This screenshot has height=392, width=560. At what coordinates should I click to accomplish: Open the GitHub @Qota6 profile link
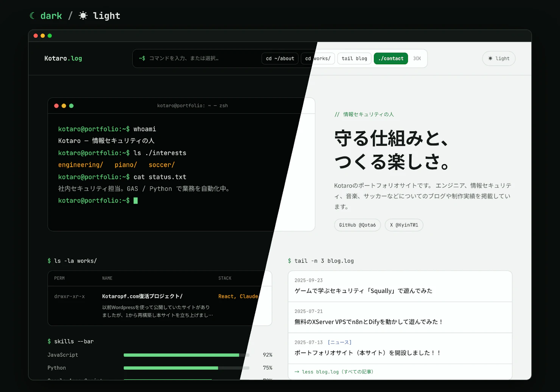358,225
